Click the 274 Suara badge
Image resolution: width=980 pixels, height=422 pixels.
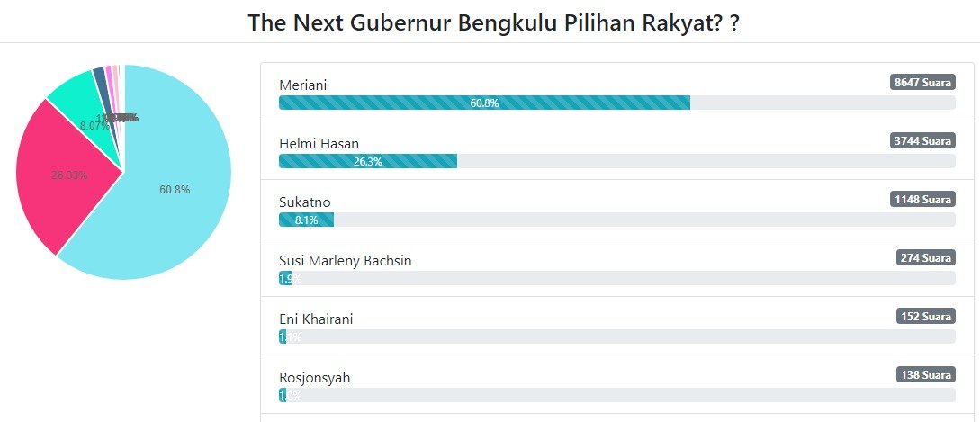point(926,257)
